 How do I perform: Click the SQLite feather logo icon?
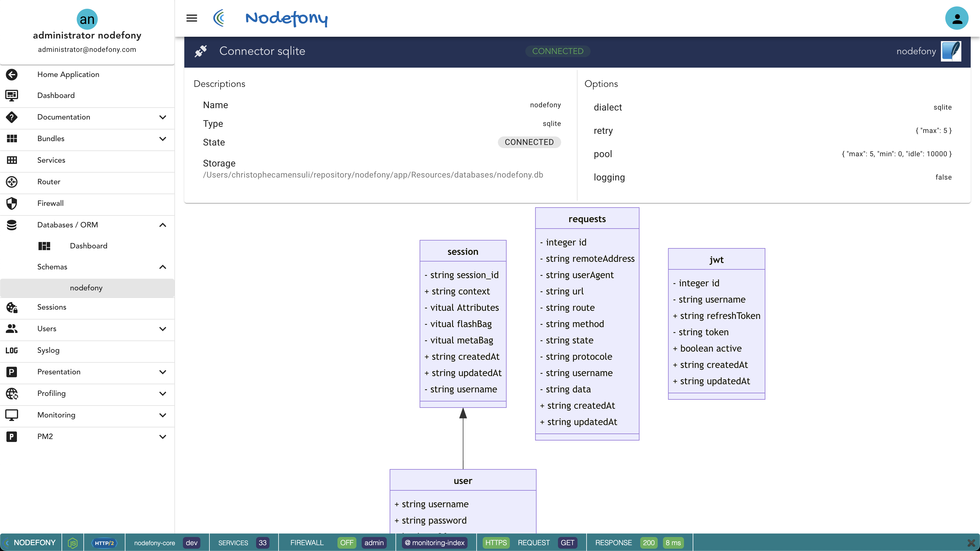click(x=951, y=51)
